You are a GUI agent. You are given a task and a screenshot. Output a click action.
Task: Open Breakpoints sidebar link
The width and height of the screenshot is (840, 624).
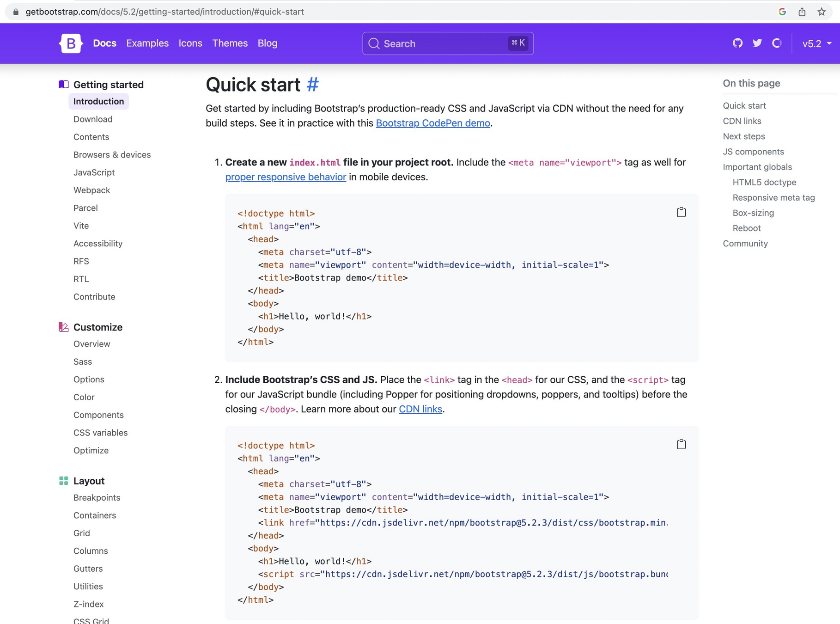pyautogui.click(x=97, y=498)
